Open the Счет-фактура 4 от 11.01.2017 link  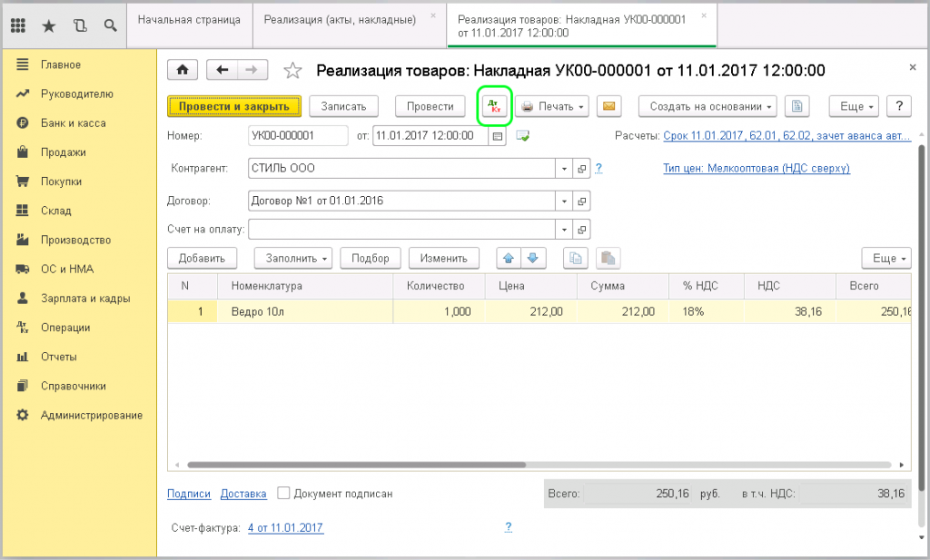(285, 527)
